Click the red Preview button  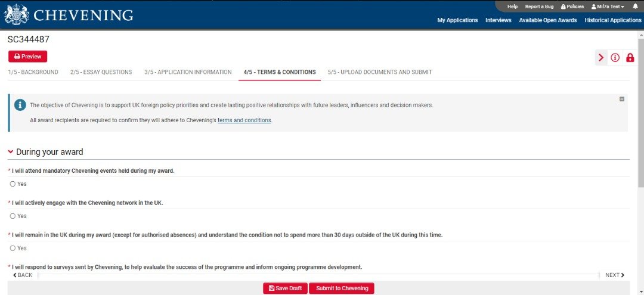(28, 57)
